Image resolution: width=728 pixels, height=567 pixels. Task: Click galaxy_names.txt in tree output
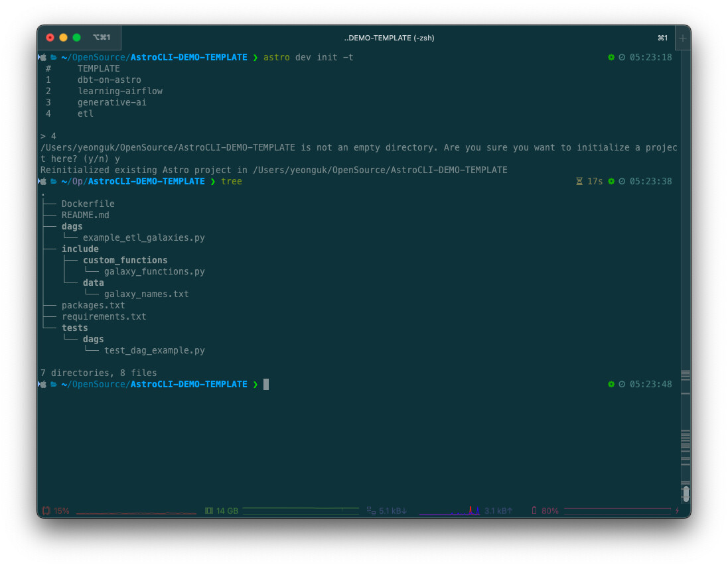(x=146, y=294)
